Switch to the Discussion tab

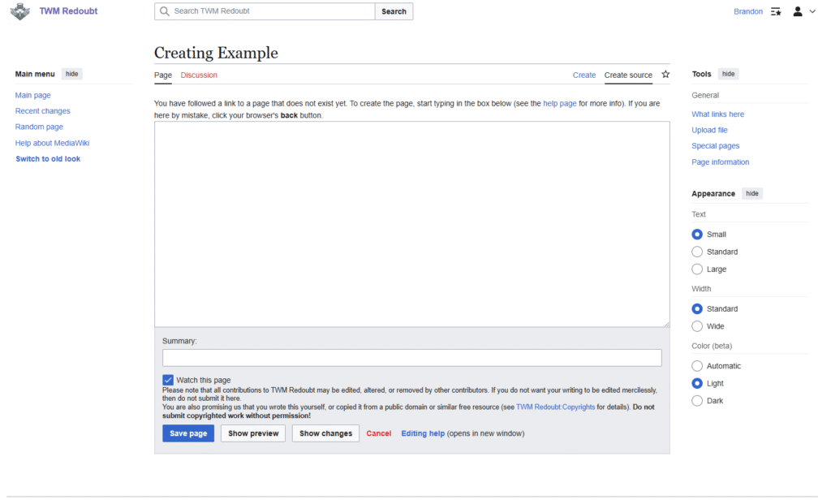pos(199,75)
